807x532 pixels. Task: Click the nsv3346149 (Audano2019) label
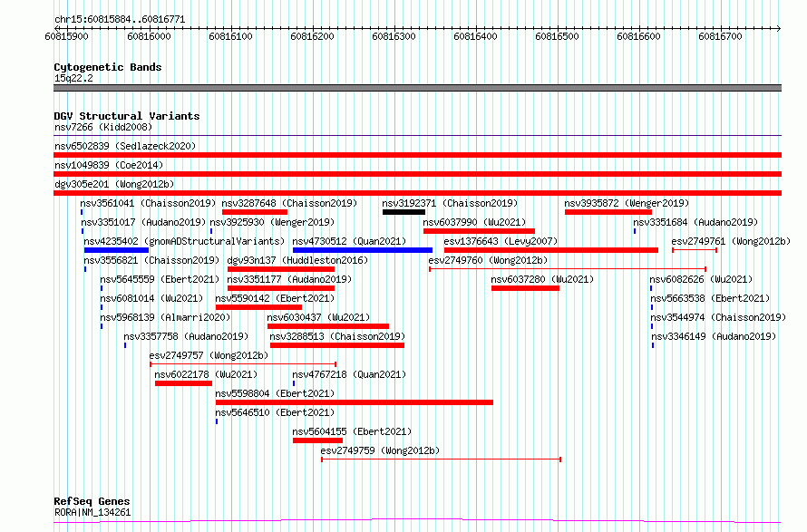click(714, 336)
